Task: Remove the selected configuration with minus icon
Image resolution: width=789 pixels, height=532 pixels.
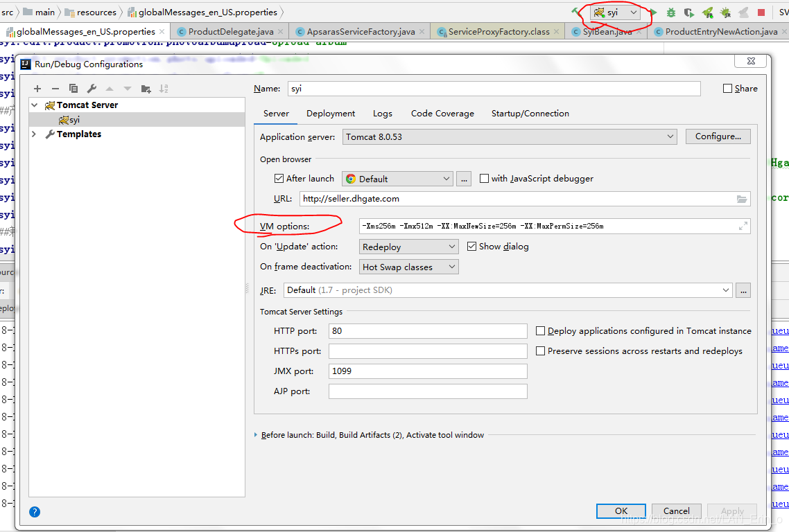Action: pos(55,89)
